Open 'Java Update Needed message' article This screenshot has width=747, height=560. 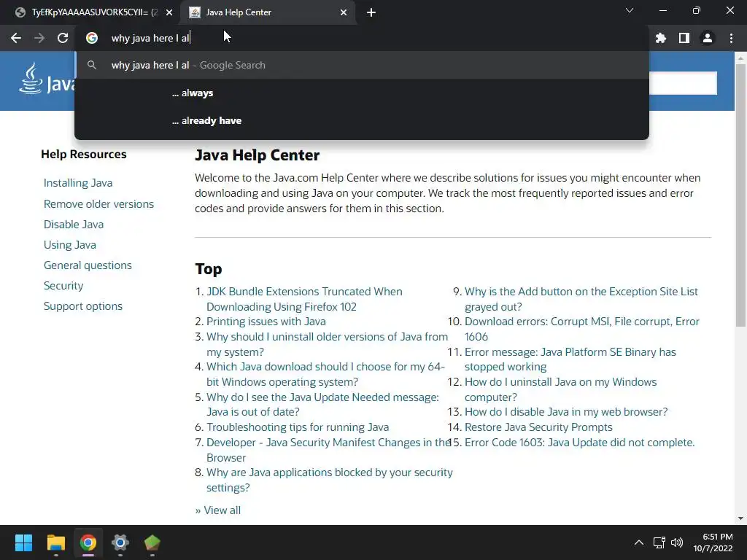point(322,404)
